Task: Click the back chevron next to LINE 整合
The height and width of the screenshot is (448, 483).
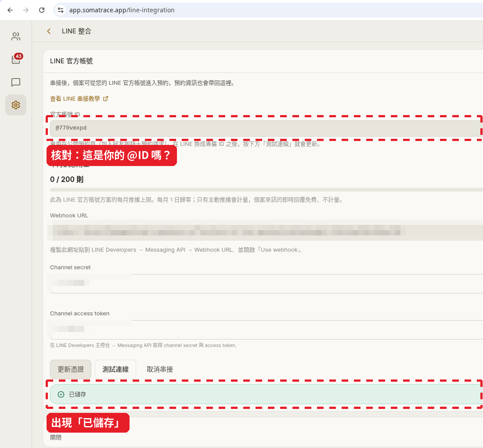Action: [49, 31]
